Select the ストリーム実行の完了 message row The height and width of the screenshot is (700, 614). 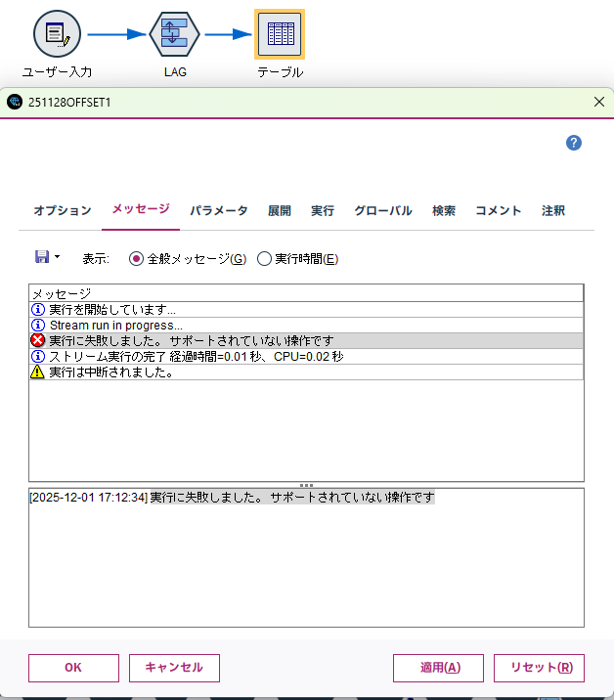tap(306, 356)
